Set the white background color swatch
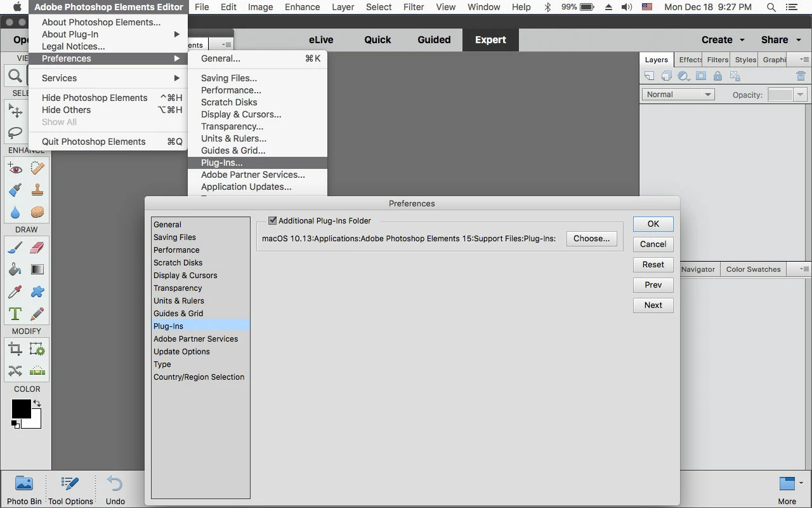Viewport: 812px width, 508px height. [x=36, y=422]
